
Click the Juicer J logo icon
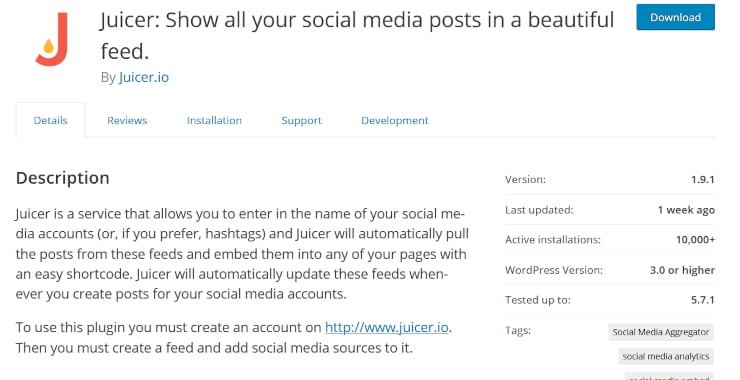tap(51, 39)
